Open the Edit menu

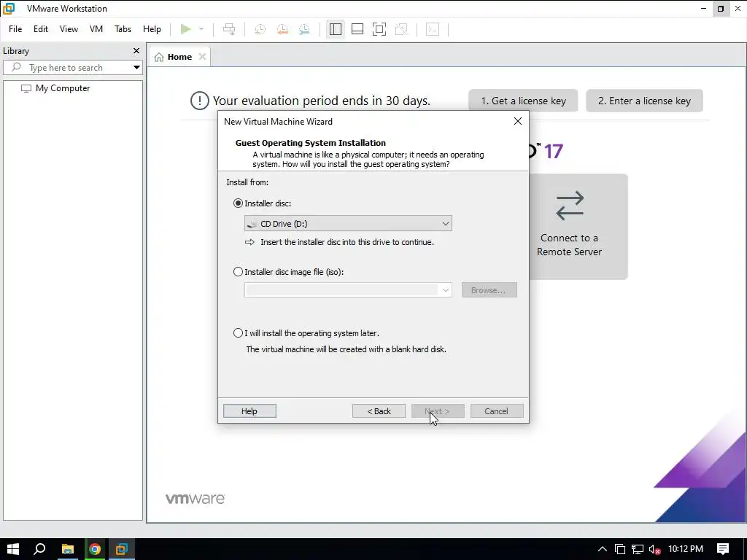coord(41,29)
